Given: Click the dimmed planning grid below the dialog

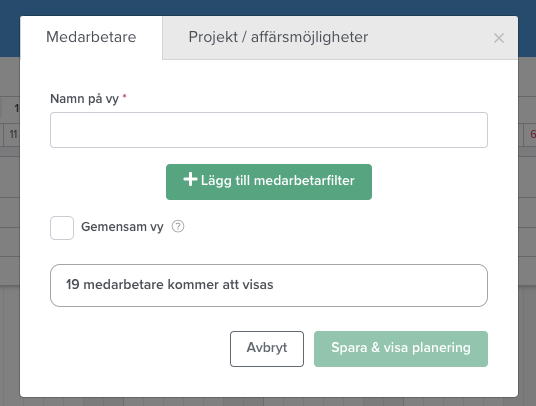Looking at the screenshot, I should [x=268, y=402].
